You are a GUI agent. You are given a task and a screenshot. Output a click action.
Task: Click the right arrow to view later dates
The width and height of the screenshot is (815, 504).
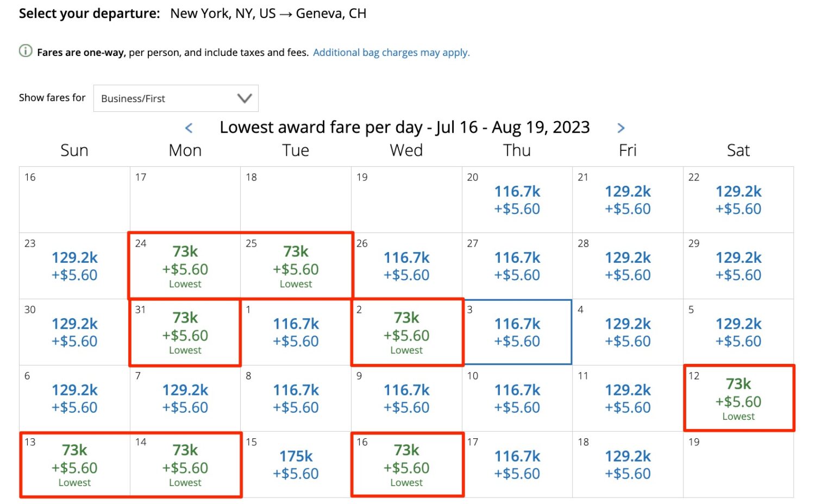click(621, 128)
